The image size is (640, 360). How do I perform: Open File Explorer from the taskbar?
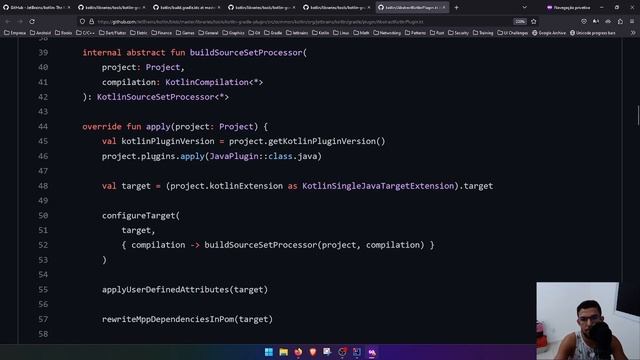pyautogui.click(x=283, y=352)
